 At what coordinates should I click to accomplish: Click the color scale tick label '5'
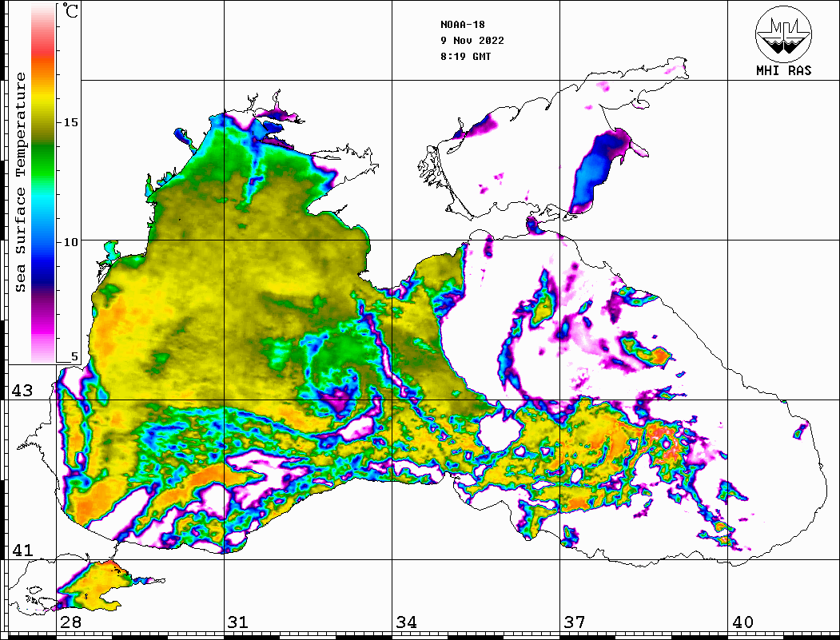[x=74, y=356]
